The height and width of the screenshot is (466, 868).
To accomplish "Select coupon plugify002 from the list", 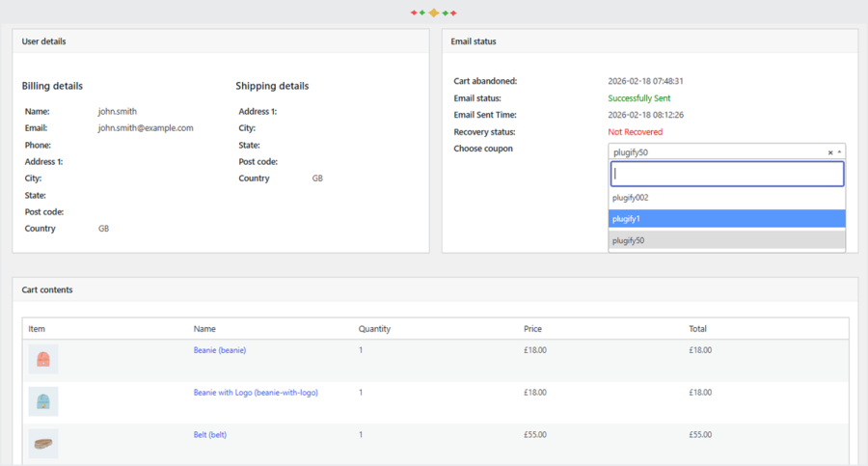I will (x=727, y=198).
